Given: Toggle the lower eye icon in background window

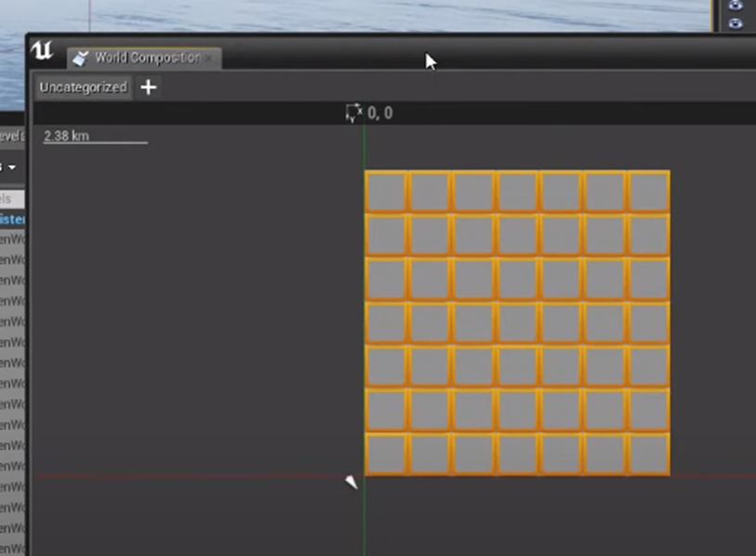Looking at the screenshot, I should (x=736, y=23).
